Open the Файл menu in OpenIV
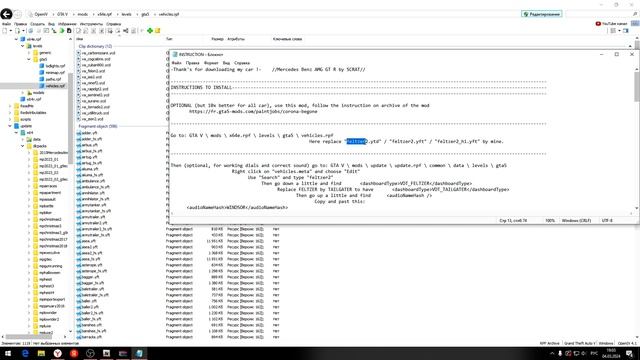 (7, 24)
